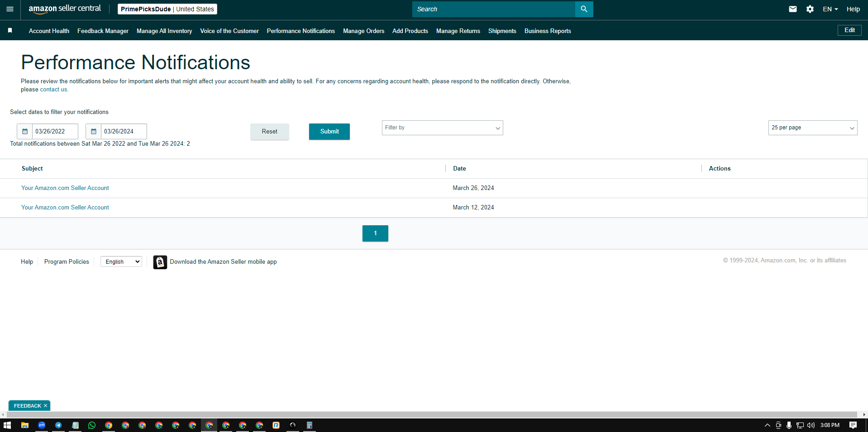Go to Add Products
Viewport: 868px width, 432px height.
click(410, 31)
